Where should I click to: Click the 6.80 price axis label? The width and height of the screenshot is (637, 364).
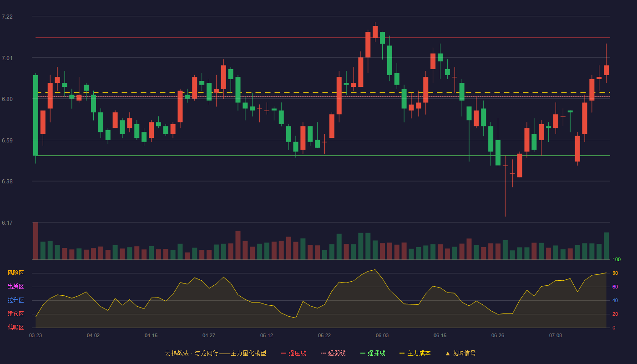[7, 99]
